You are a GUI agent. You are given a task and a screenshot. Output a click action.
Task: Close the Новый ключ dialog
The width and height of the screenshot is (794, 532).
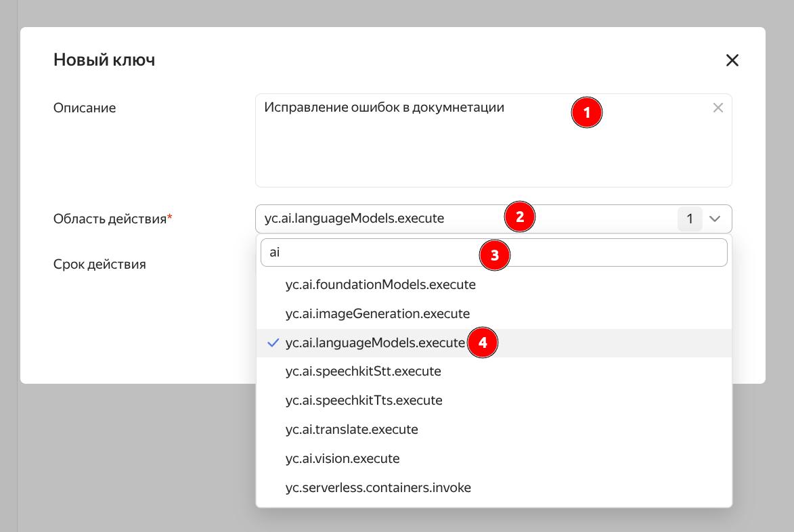(x=732, y=60)
